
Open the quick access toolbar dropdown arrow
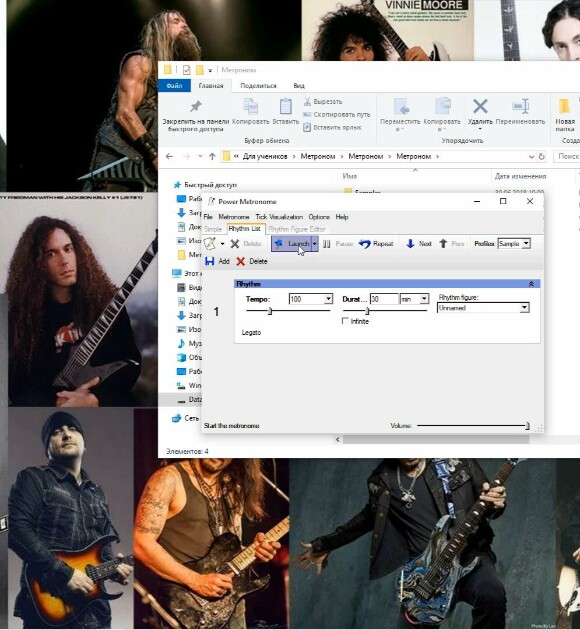coord(210,70)
